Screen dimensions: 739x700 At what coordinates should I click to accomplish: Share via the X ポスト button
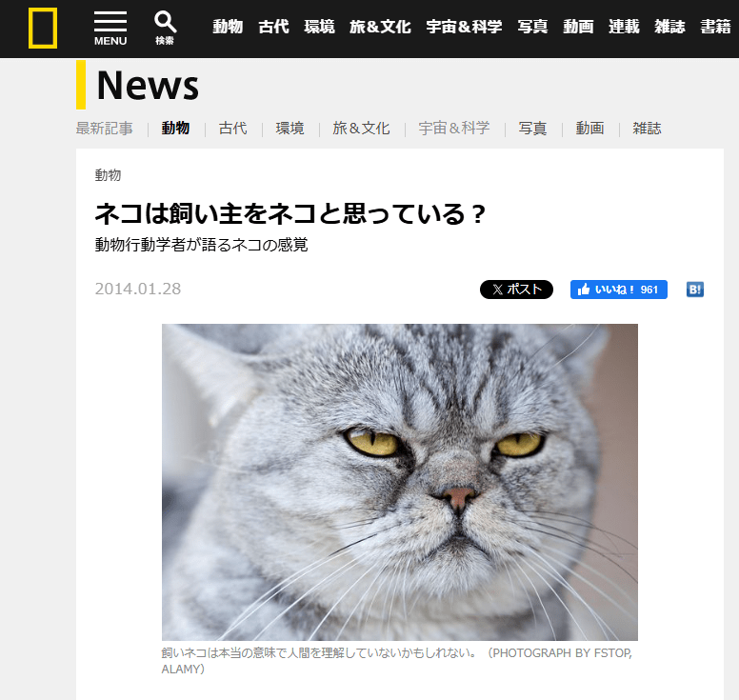[x=516, y=290]
